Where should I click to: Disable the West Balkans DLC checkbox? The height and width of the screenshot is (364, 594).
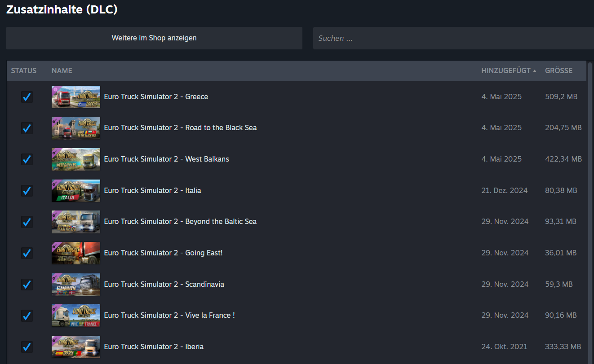[27, 159]
